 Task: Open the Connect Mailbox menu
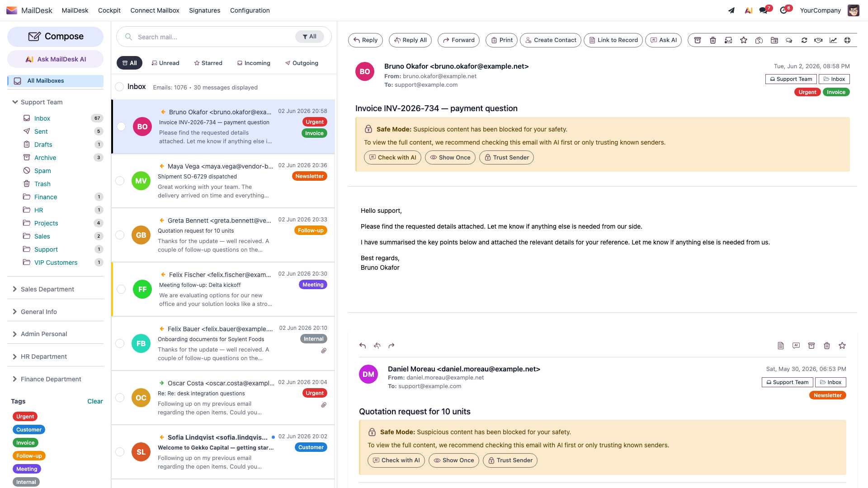point(155,10)
